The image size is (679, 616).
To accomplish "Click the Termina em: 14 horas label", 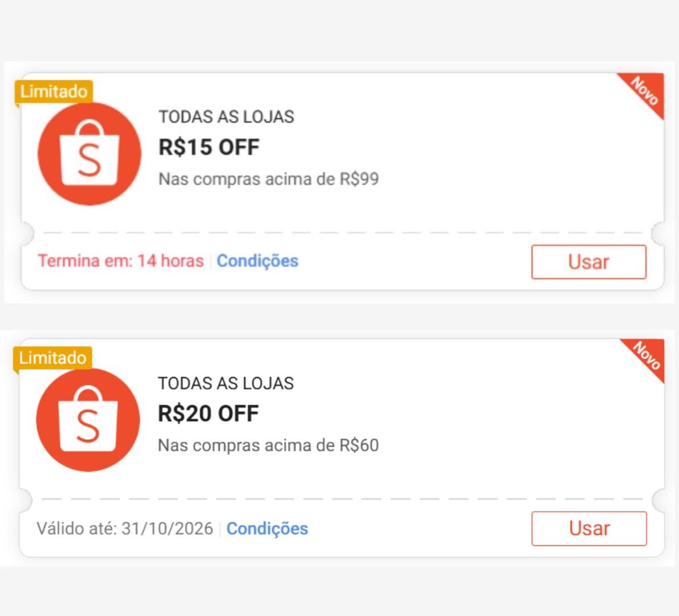I will pos(121,261).
